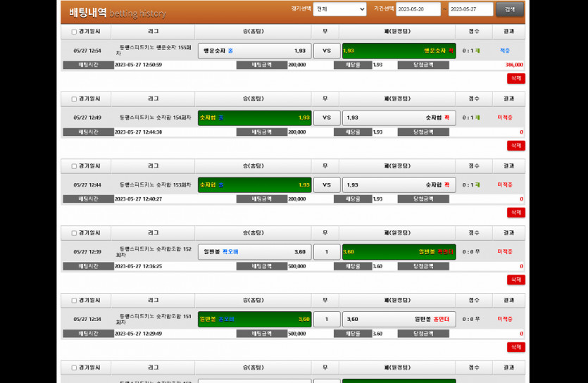588x383 pixels.
Task: Select the 경기일시 checkbox for the 152회차 bet
Action: pyautogui.click(x=74, y=233)
